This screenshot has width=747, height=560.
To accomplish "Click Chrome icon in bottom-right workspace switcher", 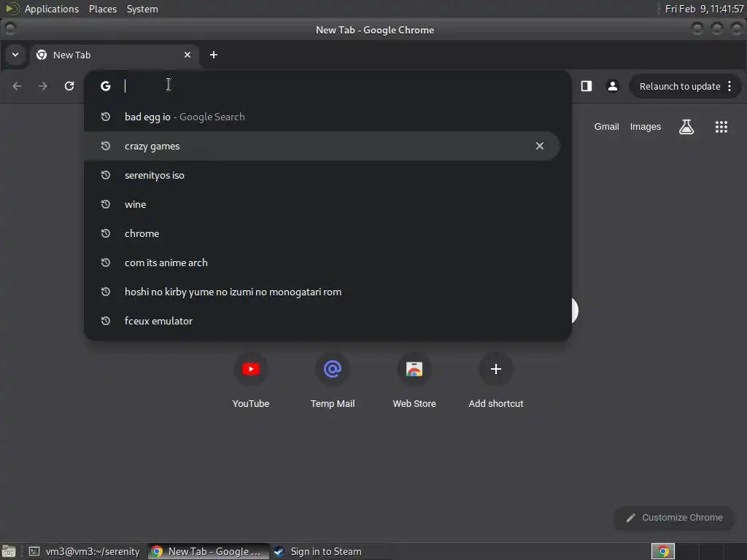I will coord(662,551).
